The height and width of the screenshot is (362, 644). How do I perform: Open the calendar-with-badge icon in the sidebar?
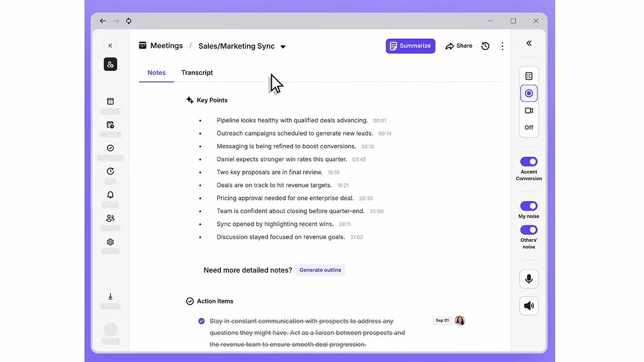coord(110,125)
